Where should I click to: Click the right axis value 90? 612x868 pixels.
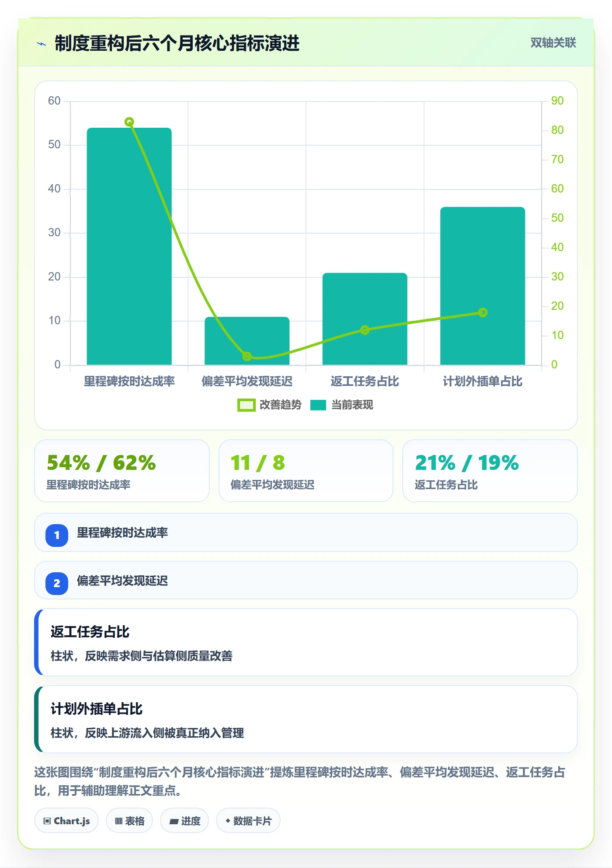pos(557,101)
